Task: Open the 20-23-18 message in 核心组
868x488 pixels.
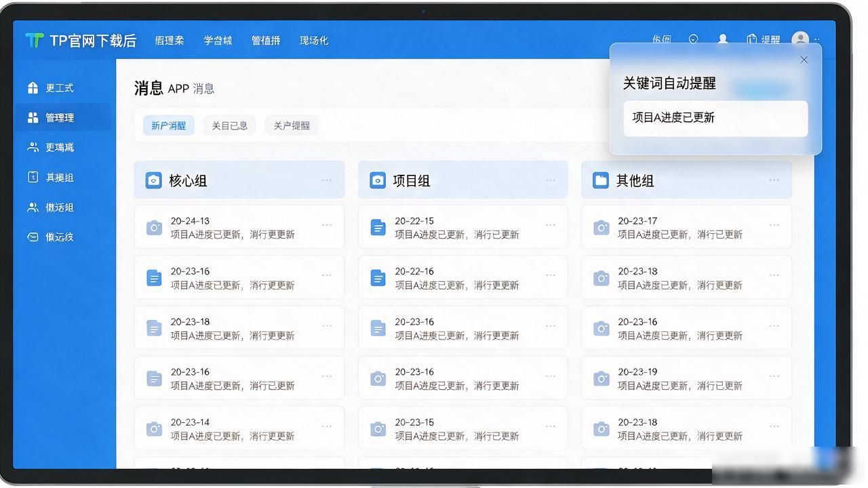Action: point(239,328)
